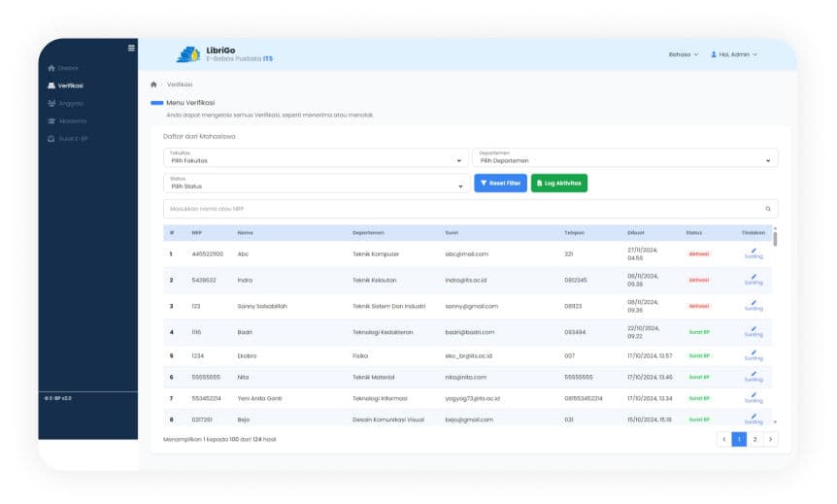Sort by the Departemen column header

coord(368,233)
